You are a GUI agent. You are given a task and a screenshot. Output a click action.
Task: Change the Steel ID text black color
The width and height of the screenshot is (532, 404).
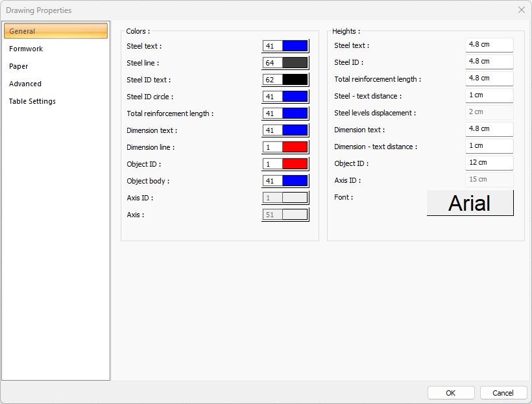[295, 80]
